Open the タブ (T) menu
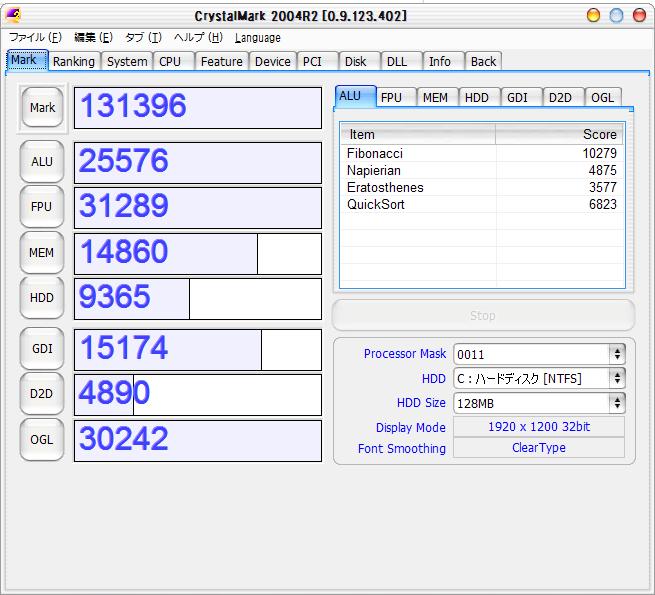The height and width of the screenshot is (595, 655). pyautogui.click(x=143, y=38)
